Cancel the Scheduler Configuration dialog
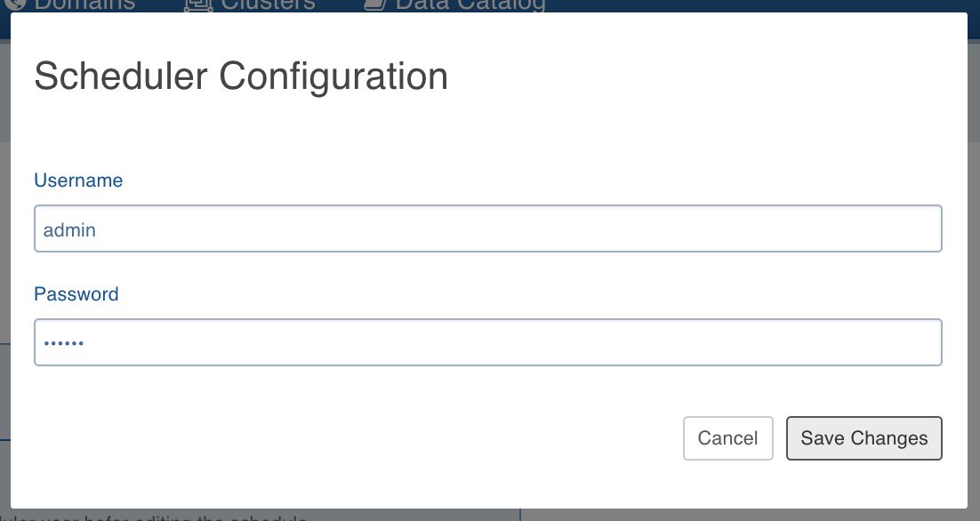 728,438
